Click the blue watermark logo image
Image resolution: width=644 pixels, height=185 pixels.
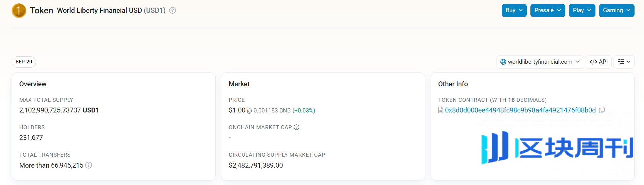pyautogui.click(x=557, y=148)
